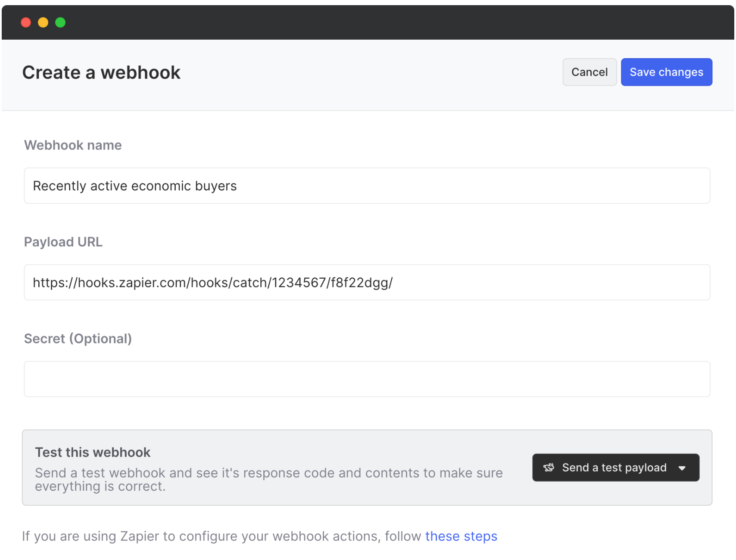736x560 pixels.
Task: Click the Send a test payload button label
Action: tap(614, 467)
